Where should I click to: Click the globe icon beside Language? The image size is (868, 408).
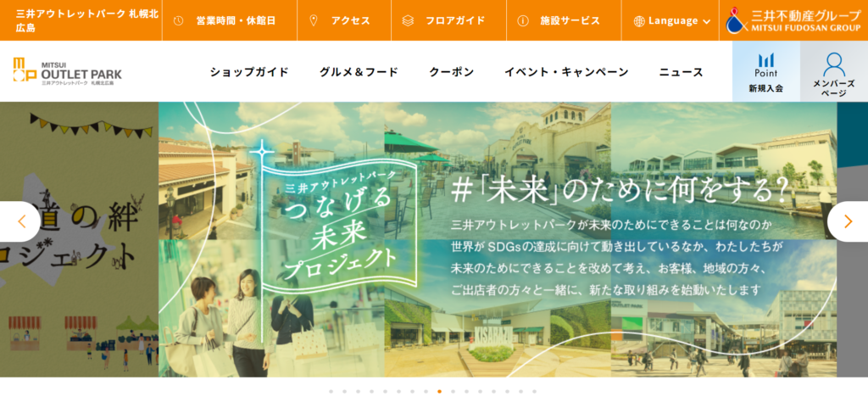639,21
